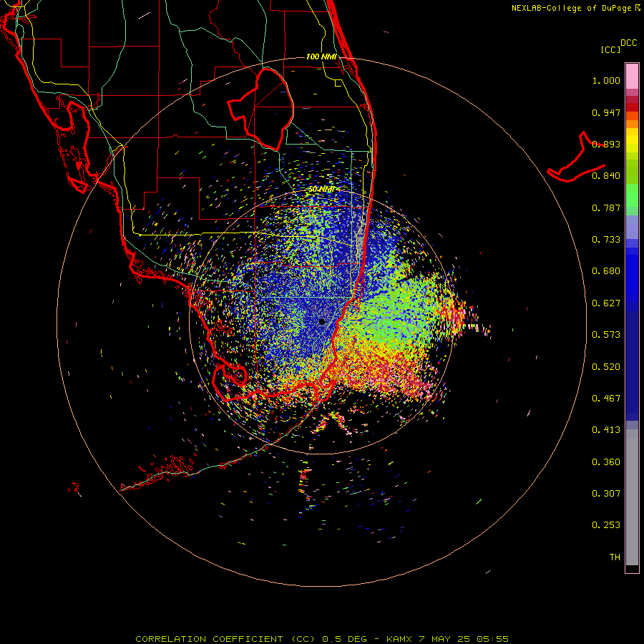
Task: Pick the red swatch above 0.947
Action: click(632, 107)
